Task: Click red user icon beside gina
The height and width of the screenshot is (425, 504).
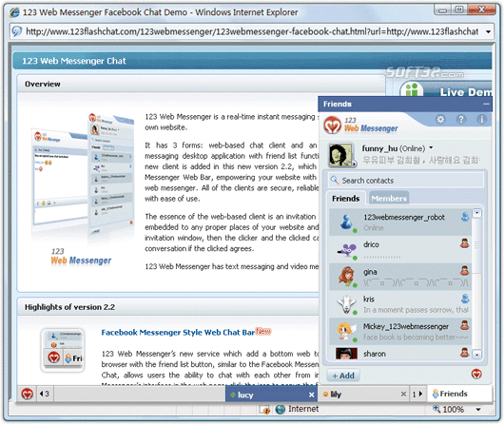Action: click(x=465, y=271)
